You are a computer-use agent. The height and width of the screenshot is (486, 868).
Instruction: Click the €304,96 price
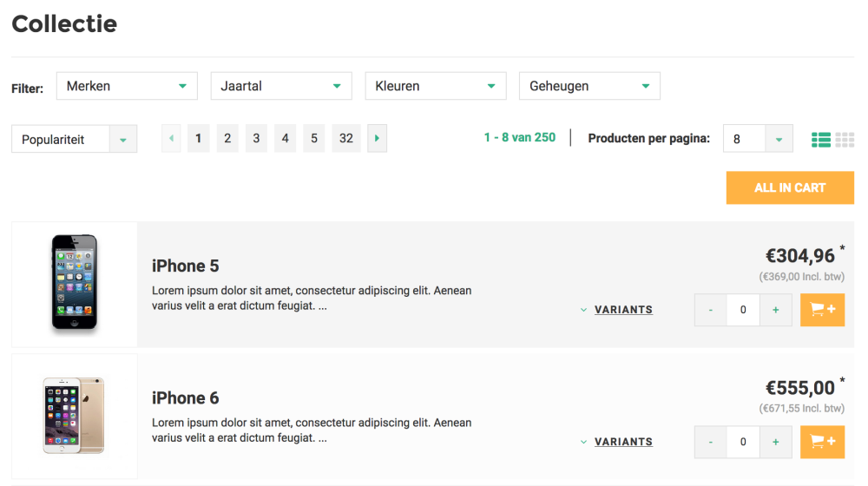click(x=800, y=256)
